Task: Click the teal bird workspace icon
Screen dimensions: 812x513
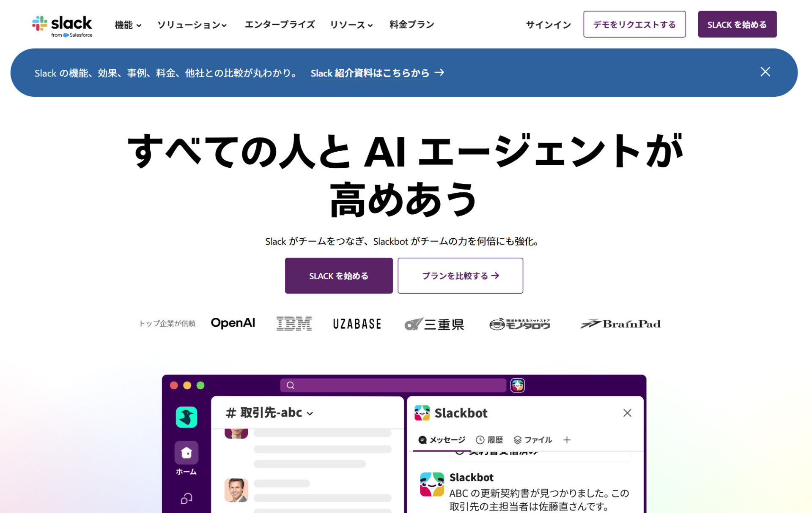Action: click(187, 417)
